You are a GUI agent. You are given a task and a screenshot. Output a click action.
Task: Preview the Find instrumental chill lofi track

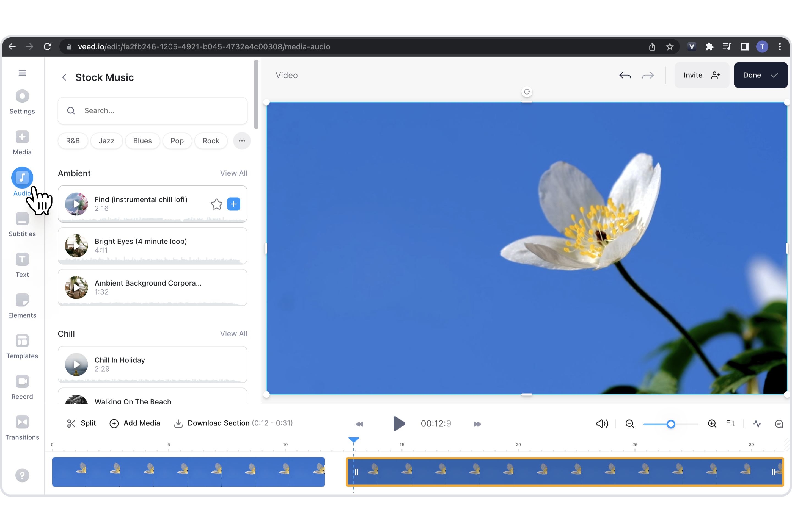[x=76, y=204]
